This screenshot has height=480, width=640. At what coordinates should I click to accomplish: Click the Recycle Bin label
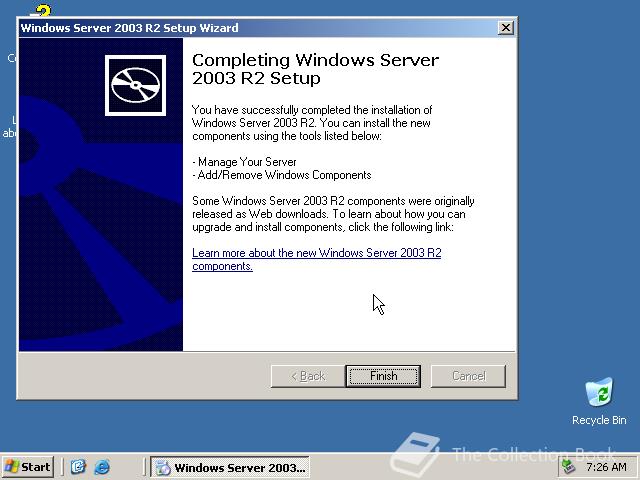[x=599, y=420]
